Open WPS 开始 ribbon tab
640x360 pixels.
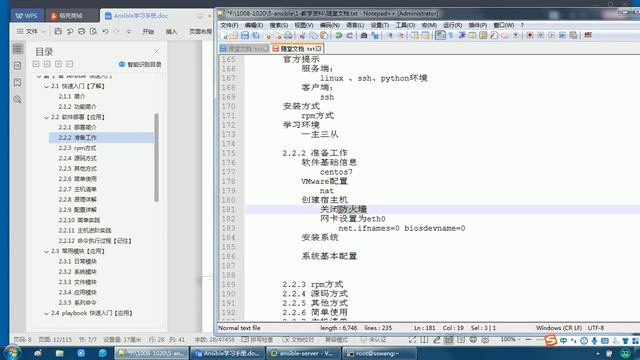click(148, 31)
